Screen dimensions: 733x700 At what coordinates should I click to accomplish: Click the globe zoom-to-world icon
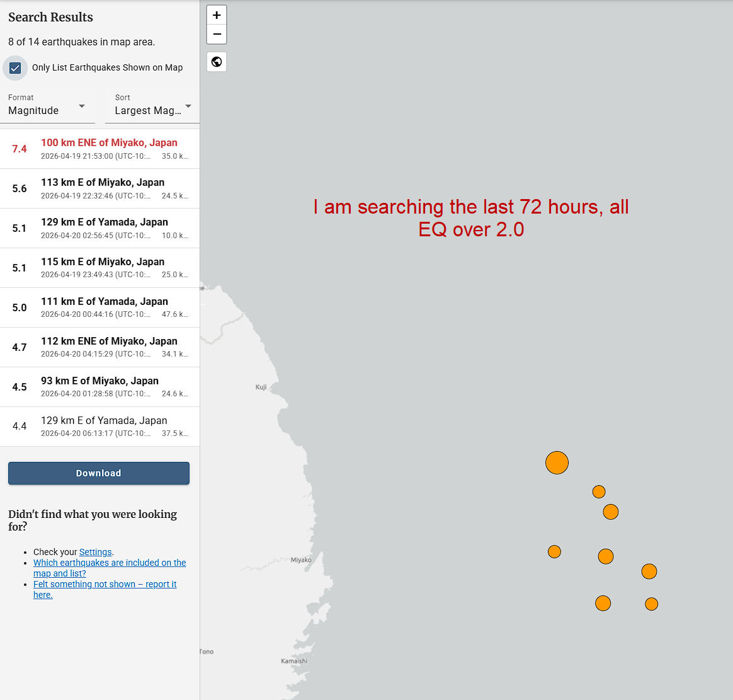[x=217, y=62]
